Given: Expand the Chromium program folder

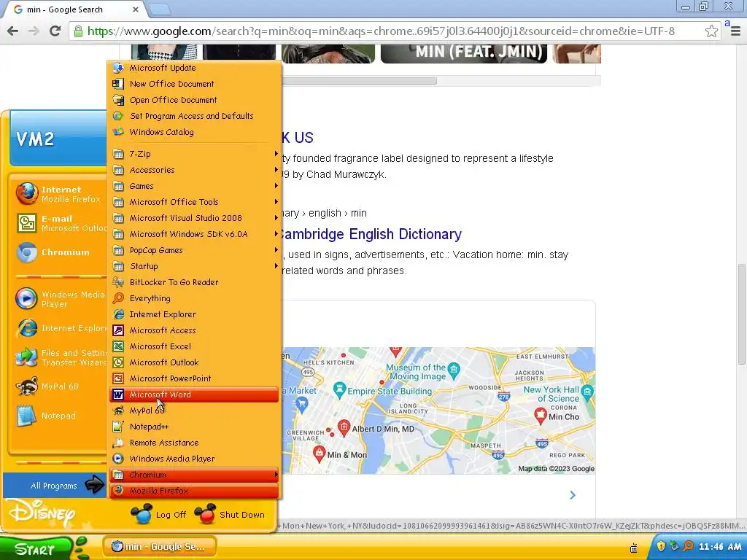Looking at the screenshot, I should coord(194,475).
